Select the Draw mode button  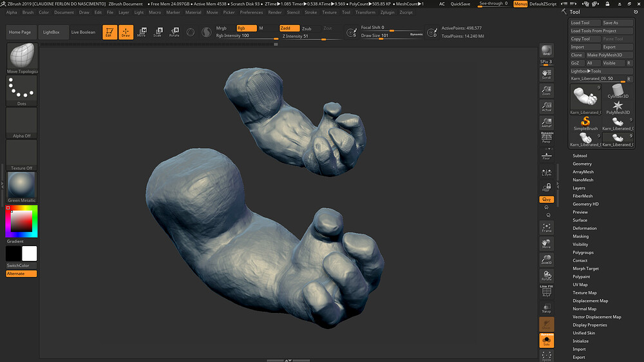(126, 32)
